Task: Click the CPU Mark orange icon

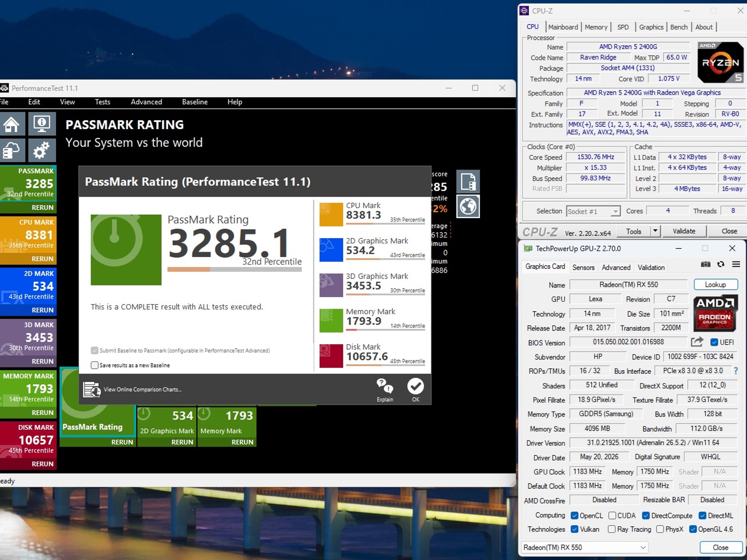Action: coord(331,214)
